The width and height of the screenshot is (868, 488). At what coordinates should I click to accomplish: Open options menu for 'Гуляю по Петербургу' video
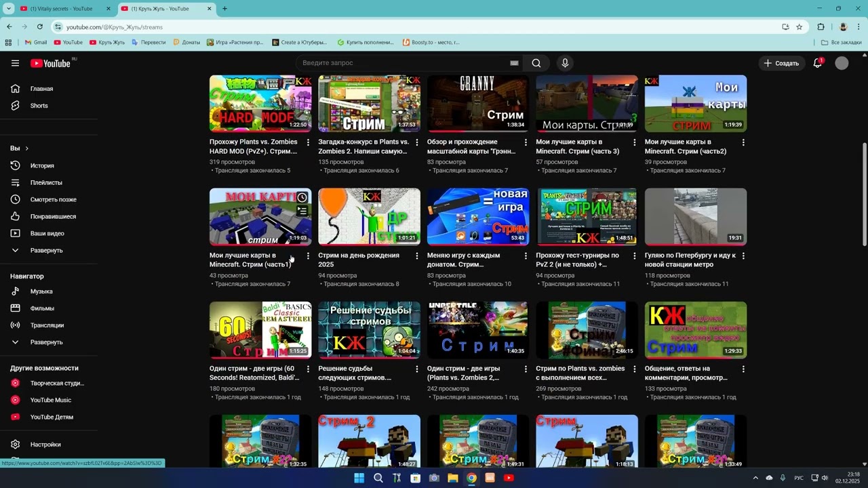[x=743, y=256]
